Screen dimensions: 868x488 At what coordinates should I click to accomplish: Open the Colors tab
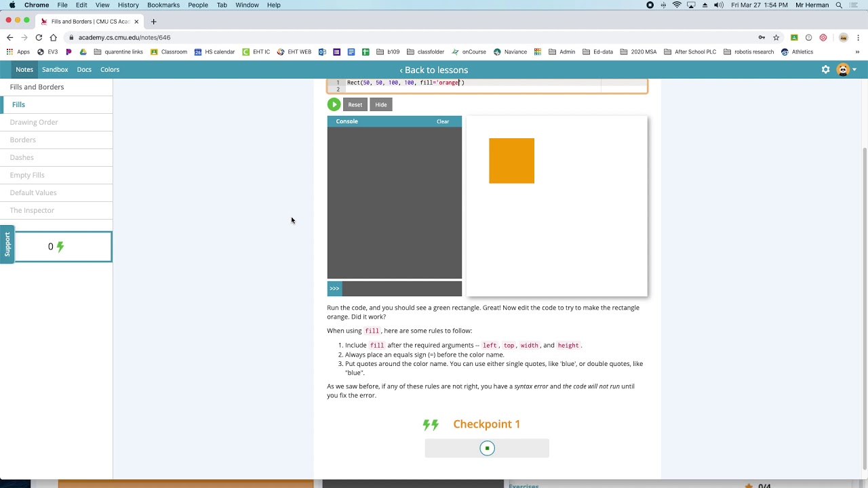tap(110, 69)
